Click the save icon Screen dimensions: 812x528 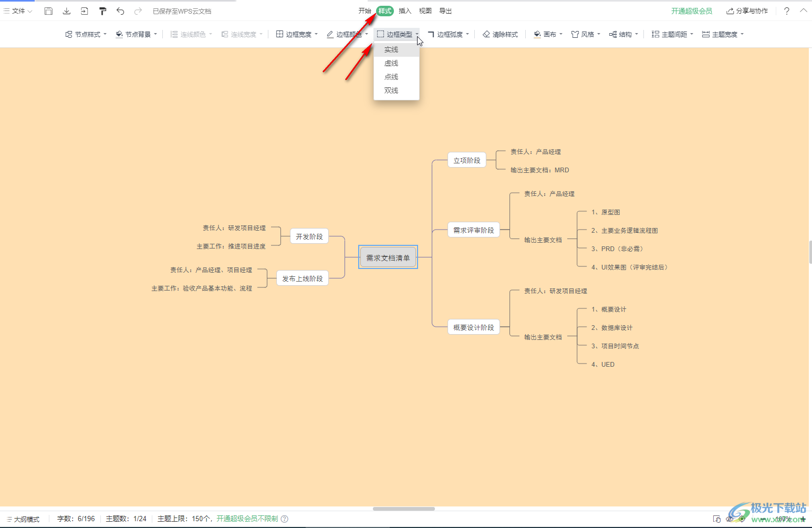point(48,11)
